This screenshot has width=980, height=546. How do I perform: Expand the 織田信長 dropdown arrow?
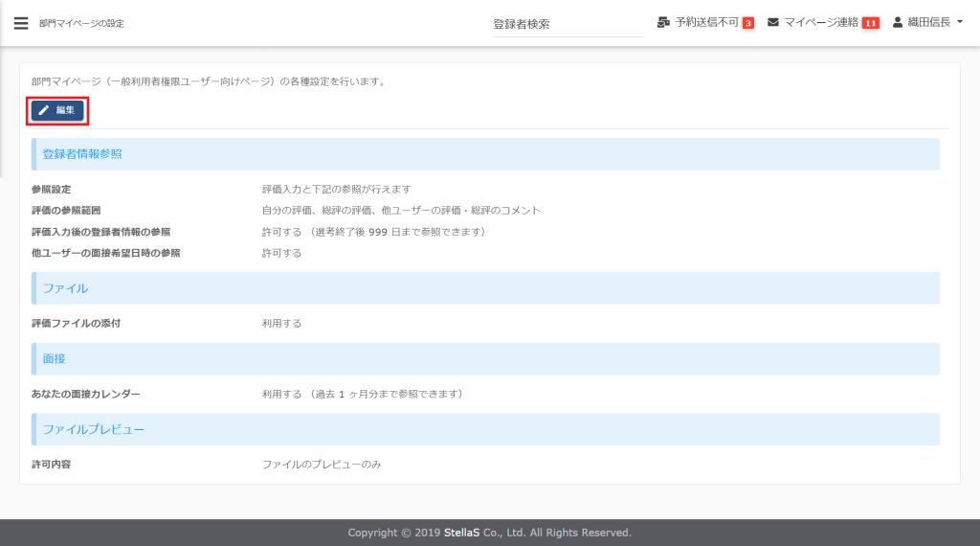point(959,22)
